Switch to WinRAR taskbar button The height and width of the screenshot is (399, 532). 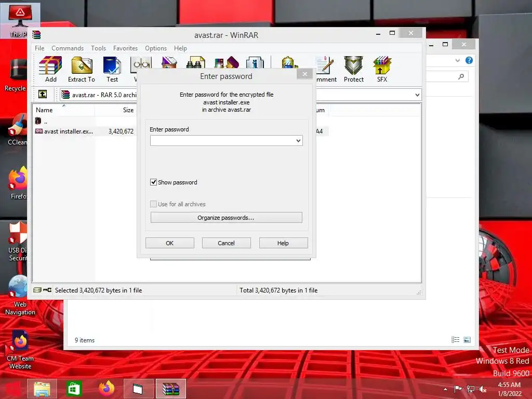(x=170, y=389)
